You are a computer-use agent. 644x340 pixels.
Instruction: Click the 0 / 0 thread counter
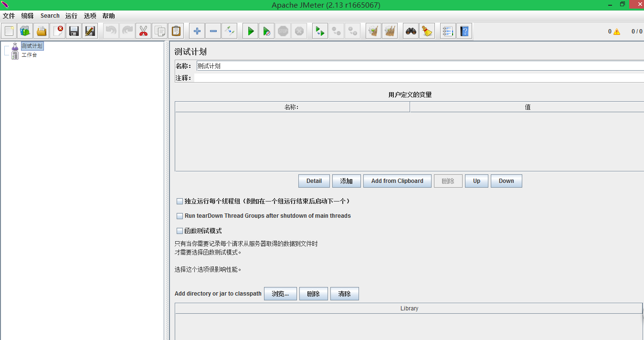pyautogui.click(x=637, y=32)
